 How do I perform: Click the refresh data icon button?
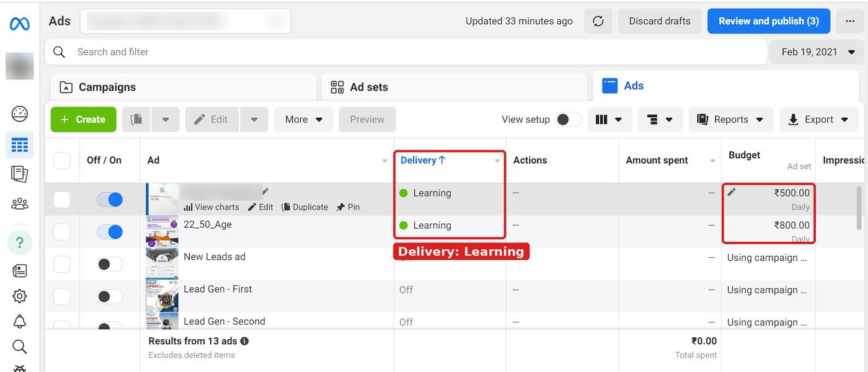(x=598, y=21)
